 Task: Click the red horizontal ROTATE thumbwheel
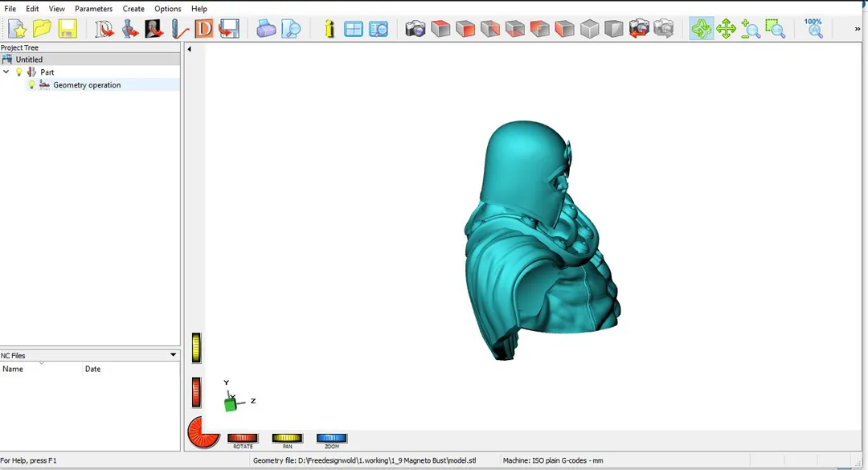click(243, 438)
